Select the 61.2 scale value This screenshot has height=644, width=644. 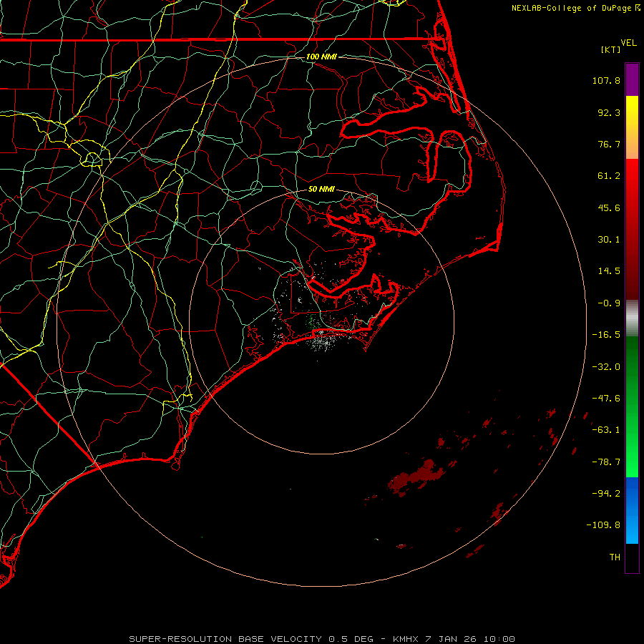pos(609,176)
